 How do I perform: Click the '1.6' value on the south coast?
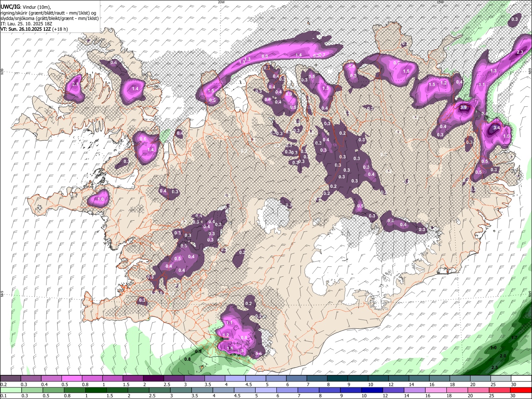click(230, 348)
